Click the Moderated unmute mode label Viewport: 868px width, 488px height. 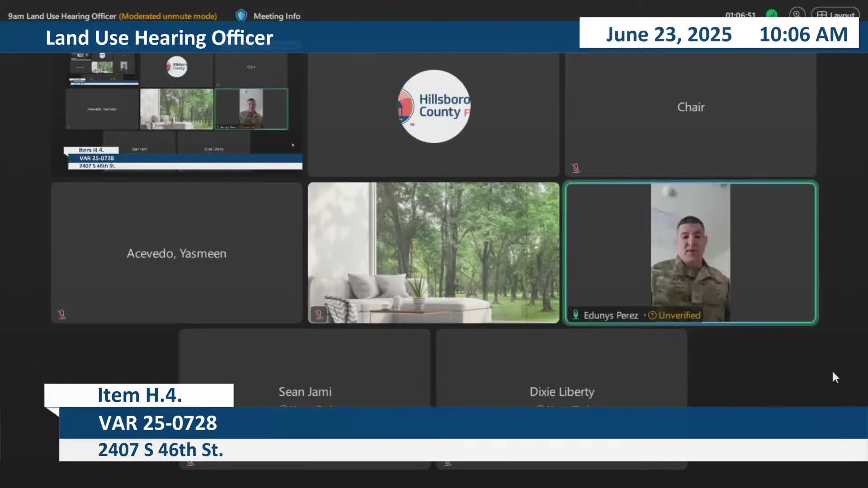pyautogui.click(x=168, y=16)
